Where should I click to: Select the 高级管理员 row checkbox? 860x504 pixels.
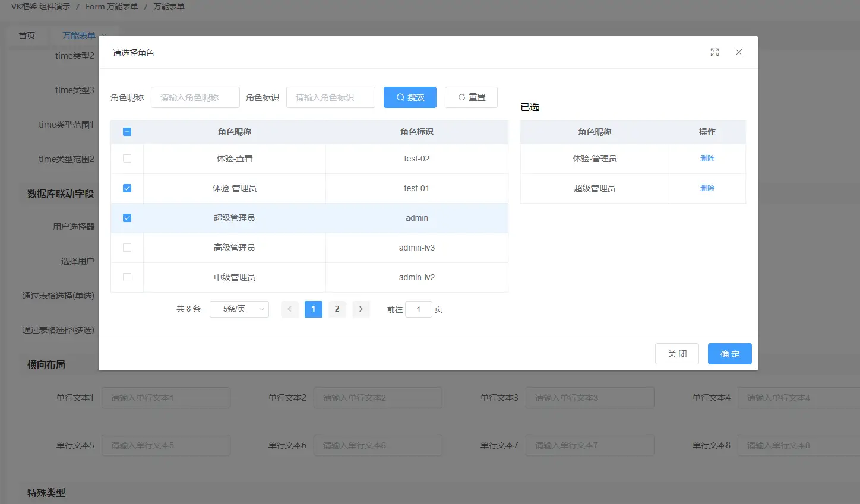(x=127, y=248)
